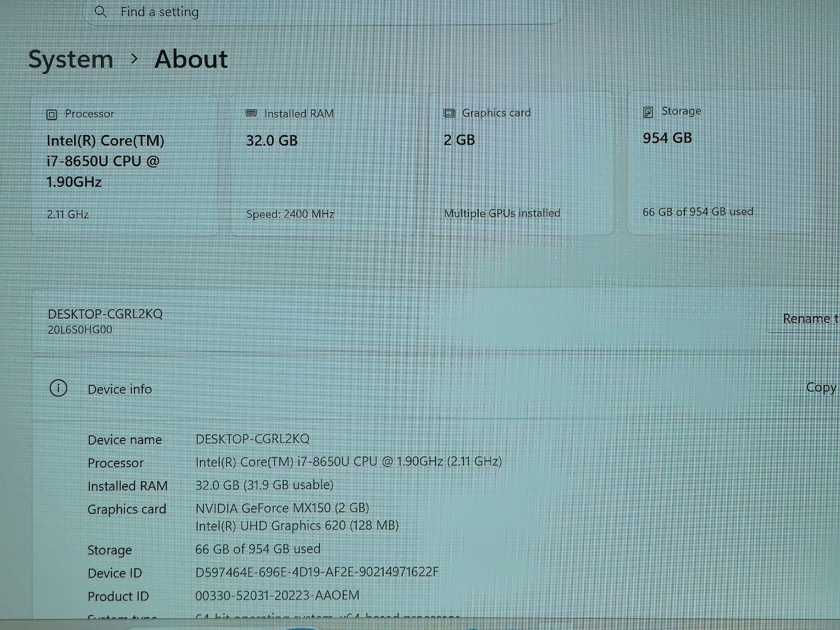The height and width of the screenshot is (630, 840).
Task: Click the search magnifier icon
Action: (100, 12)
